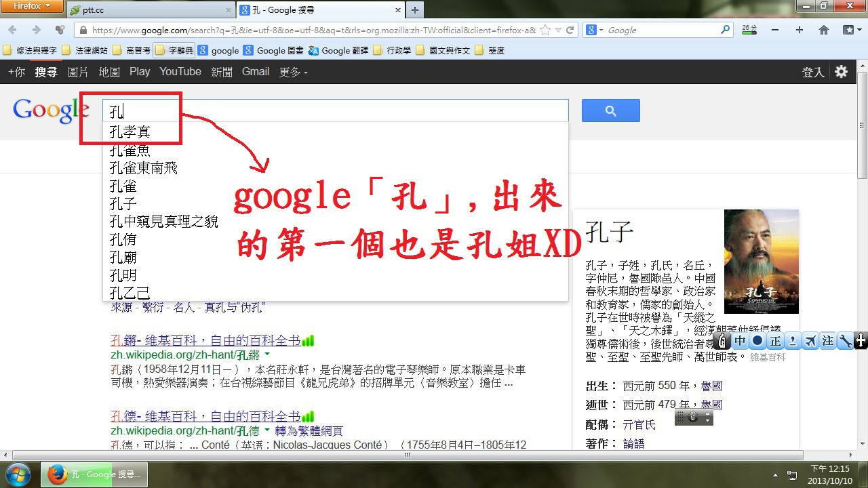Click the Google logo
Screen dimensions: 868x488
(x=51, y=110)
